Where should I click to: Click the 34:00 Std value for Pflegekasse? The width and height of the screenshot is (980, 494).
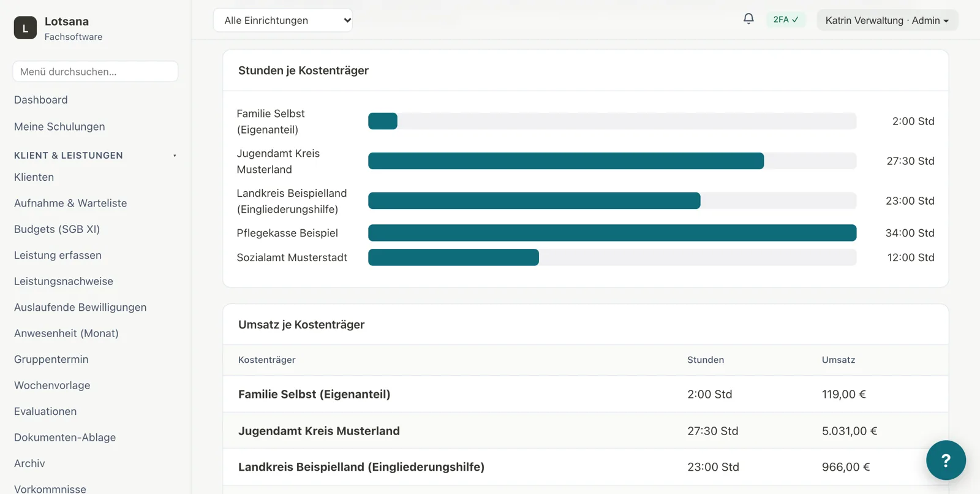click(910, 233)
